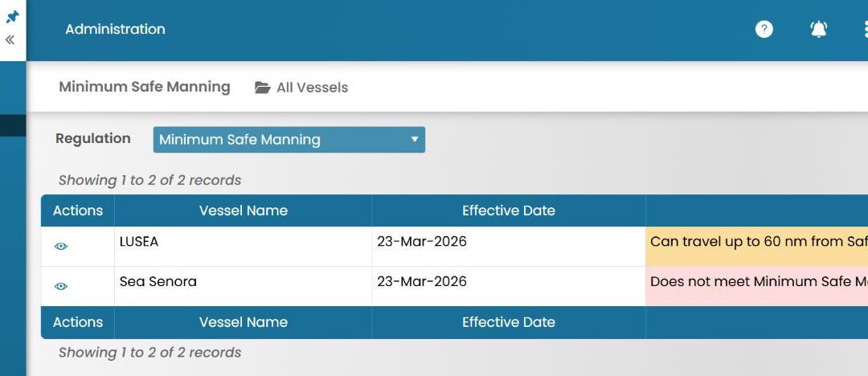Click the pin sidebar icon
The width and height of the screenshot is (868, 376).
coord(12,17)
